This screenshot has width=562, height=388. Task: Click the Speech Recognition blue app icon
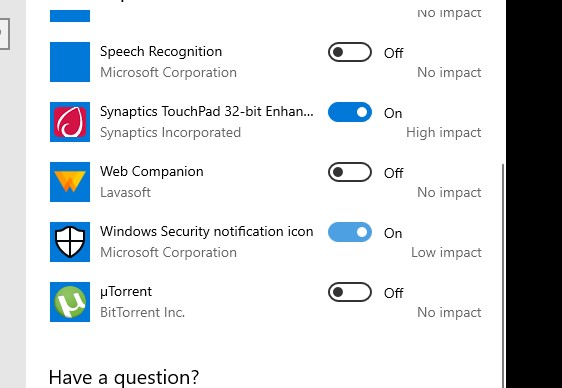pos(70,62)
